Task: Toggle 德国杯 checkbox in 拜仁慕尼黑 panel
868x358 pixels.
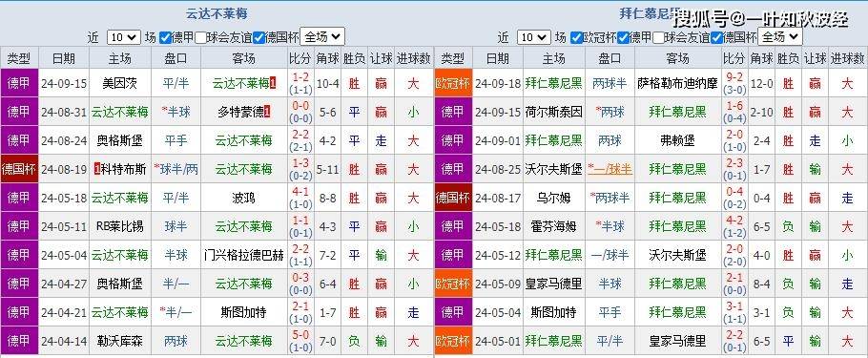Action: click(x=716, y=37)
